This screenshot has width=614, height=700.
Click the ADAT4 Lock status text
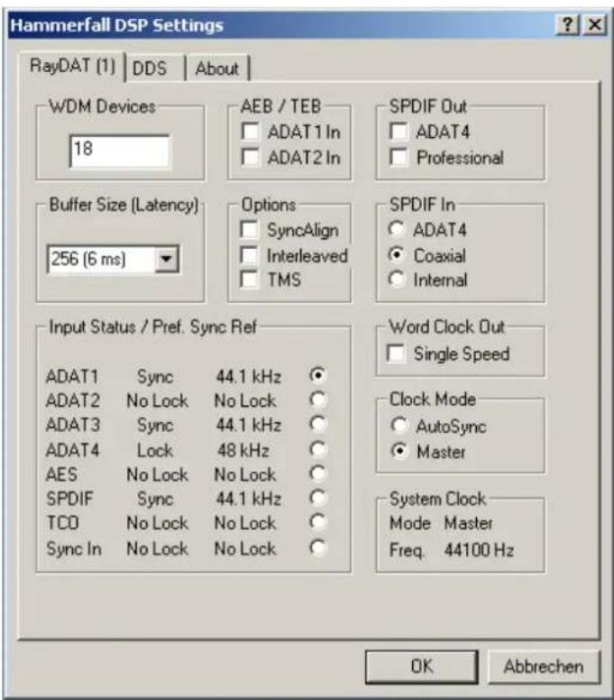(155, 450)
